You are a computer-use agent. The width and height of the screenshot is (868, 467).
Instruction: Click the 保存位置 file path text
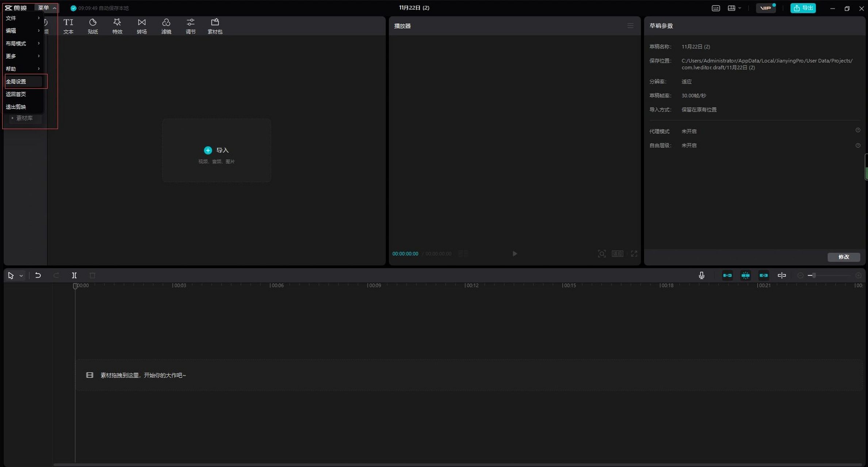tap(767, 64)
